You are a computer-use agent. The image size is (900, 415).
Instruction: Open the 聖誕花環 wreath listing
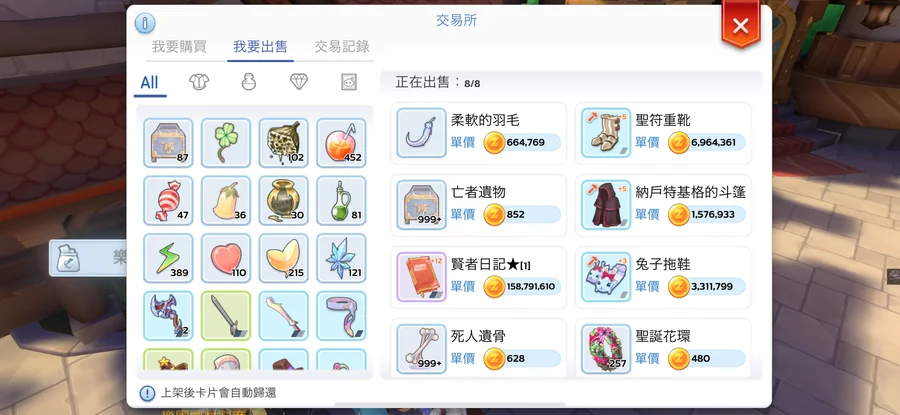coord(663,348)
